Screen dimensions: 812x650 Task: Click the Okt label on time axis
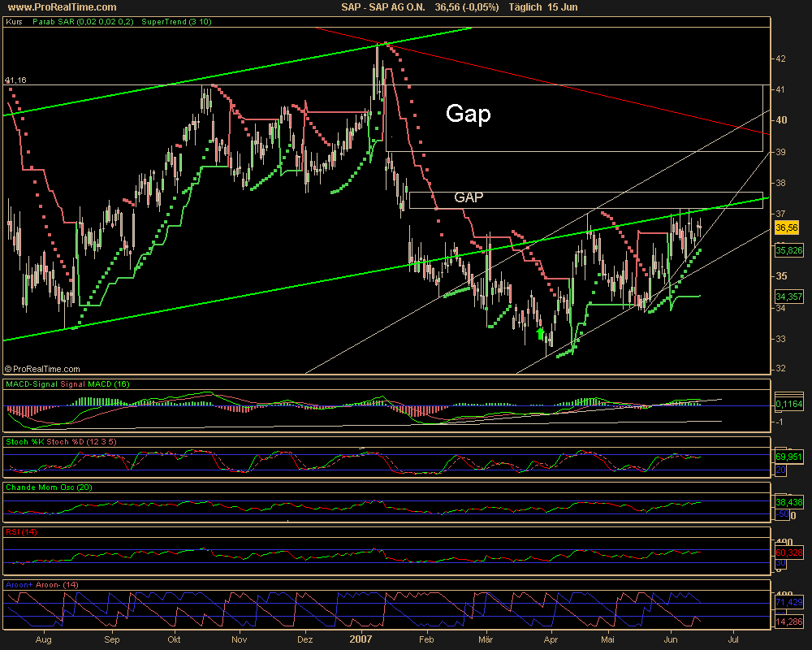click(x=174, y=639)
